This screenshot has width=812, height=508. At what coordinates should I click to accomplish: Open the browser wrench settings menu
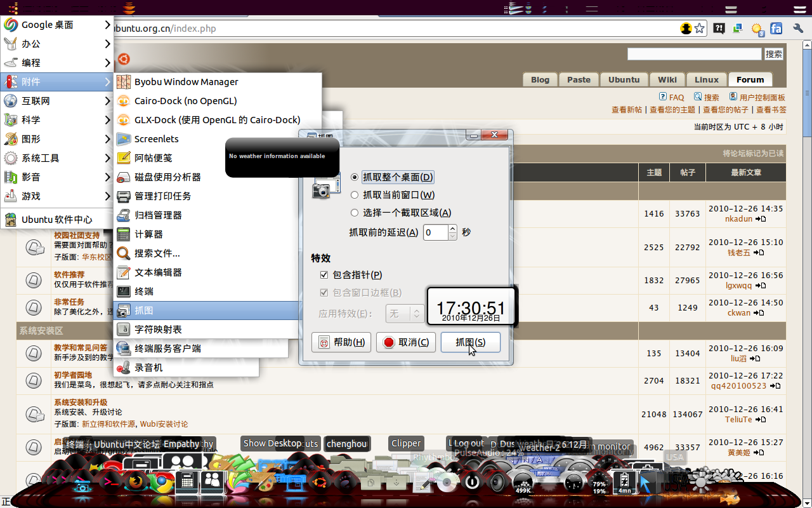(797, 29)
